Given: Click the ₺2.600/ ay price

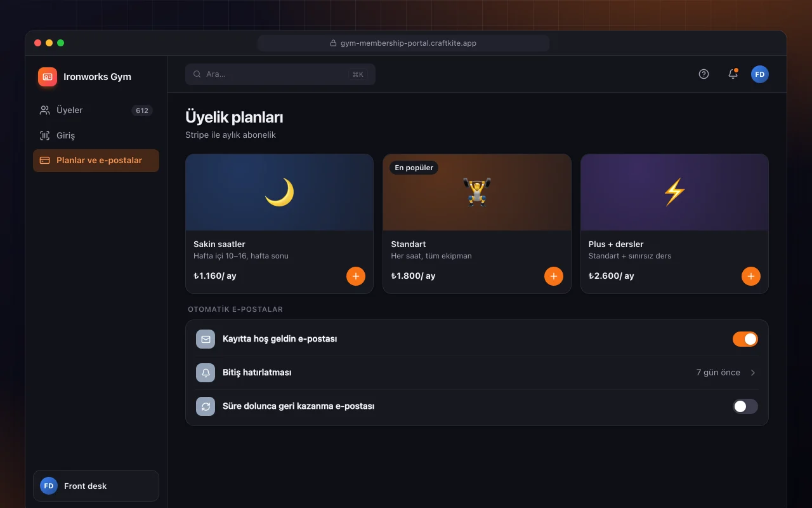Looking at the screenshot, I should click(611, 276).
